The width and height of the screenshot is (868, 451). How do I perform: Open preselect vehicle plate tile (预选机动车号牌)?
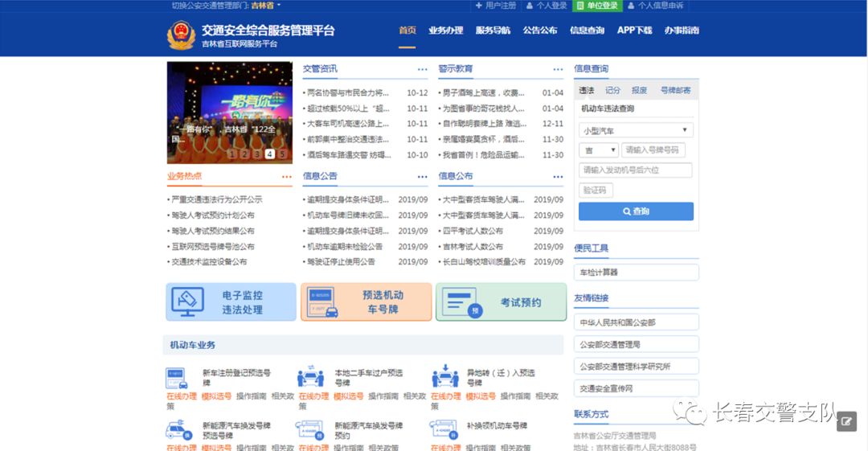[366, 302]
